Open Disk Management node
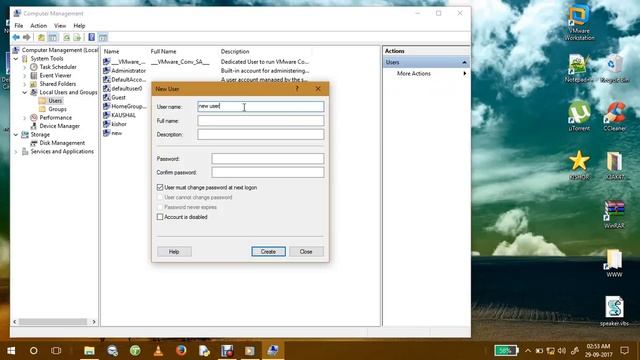640x360 pixels. (62, 143)
